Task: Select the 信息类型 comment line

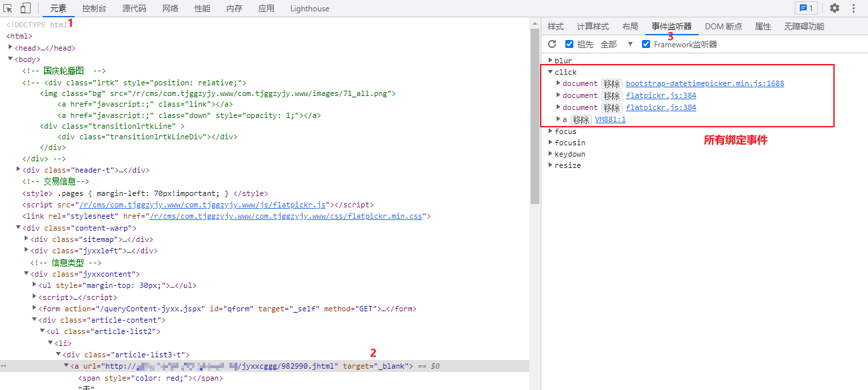Action: coord(65,263)
